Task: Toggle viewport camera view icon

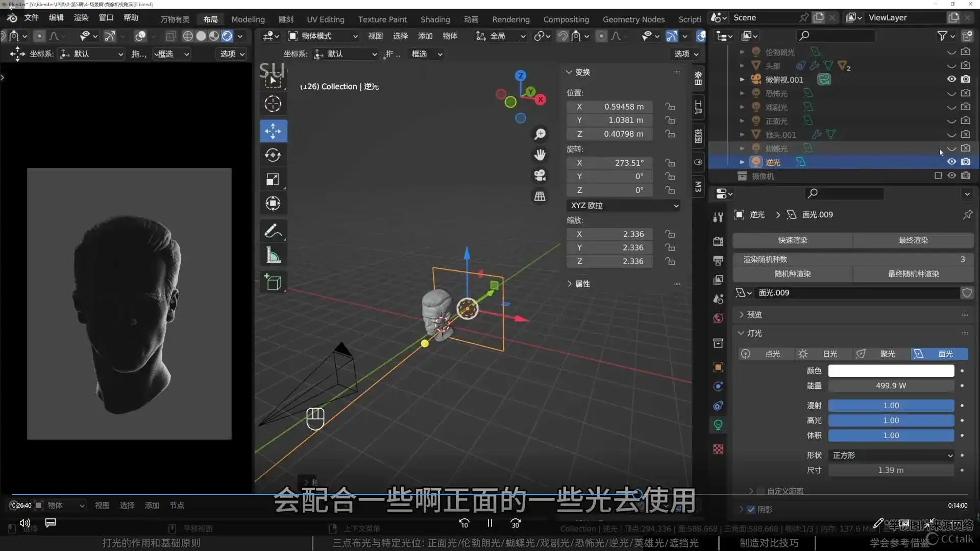Action: 541,174
